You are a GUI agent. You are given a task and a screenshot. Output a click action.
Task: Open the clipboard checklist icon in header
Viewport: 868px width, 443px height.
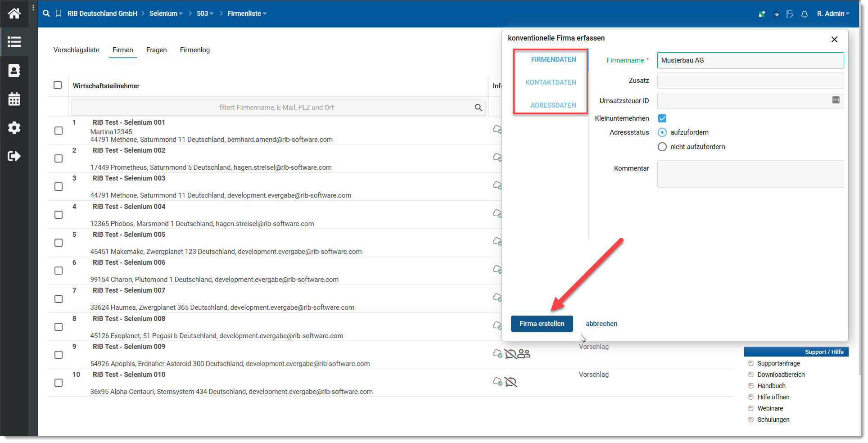coord(776,14)
